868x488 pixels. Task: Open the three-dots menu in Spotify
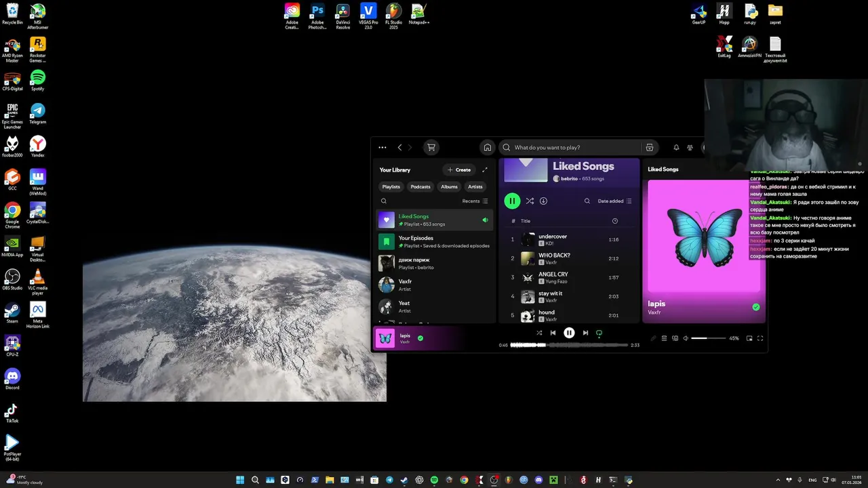point(382,147)
